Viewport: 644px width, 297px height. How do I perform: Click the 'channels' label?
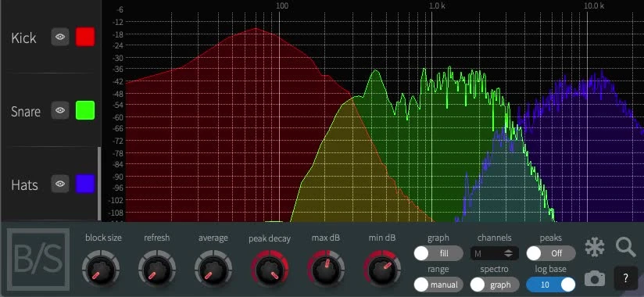click(x=495, y=238)
